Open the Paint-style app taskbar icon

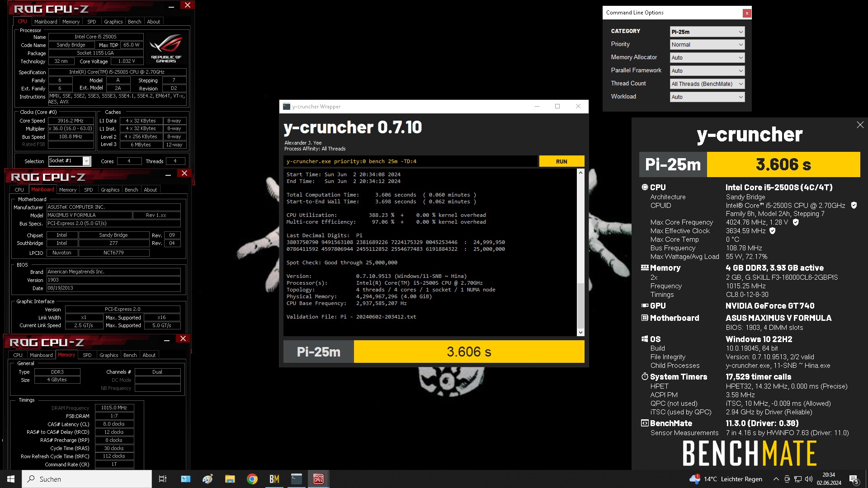(x=208, y=479)
